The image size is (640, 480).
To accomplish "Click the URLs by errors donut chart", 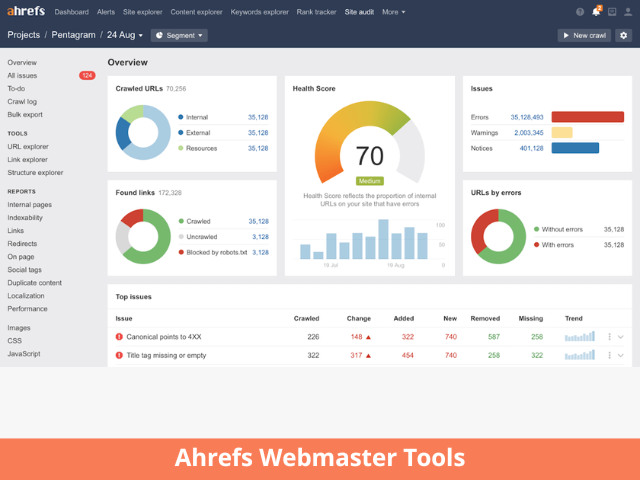I will (498, 236).
